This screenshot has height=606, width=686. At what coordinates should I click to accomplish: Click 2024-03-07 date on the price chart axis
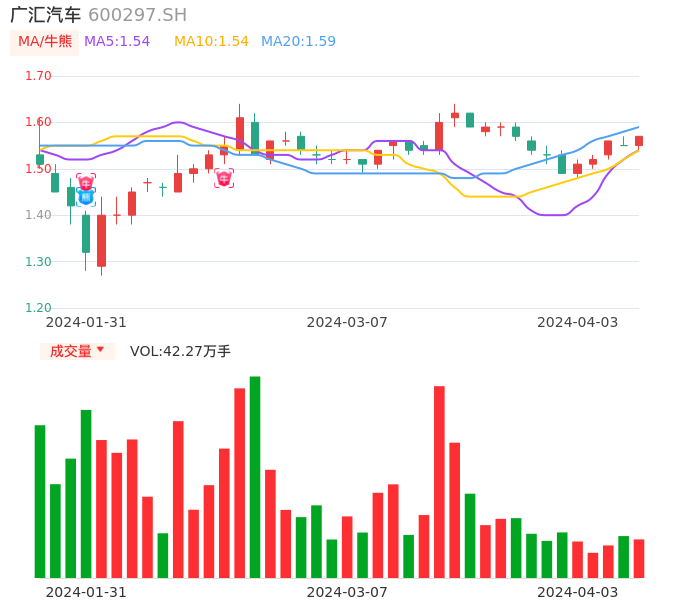pos(347,322)
